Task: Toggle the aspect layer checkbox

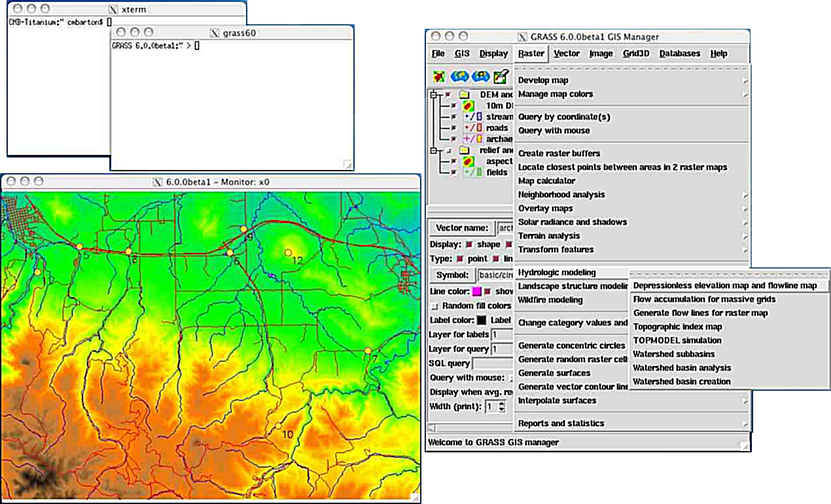Action: tap(454, 161)
